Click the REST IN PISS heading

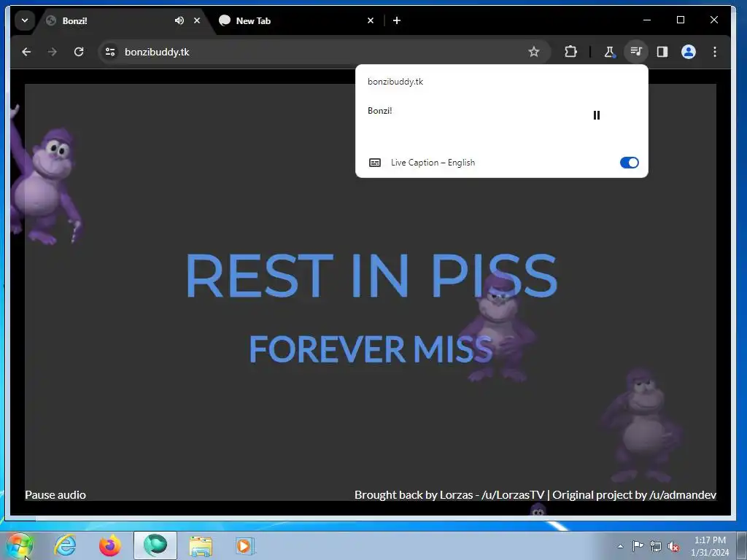pos(371,276)
